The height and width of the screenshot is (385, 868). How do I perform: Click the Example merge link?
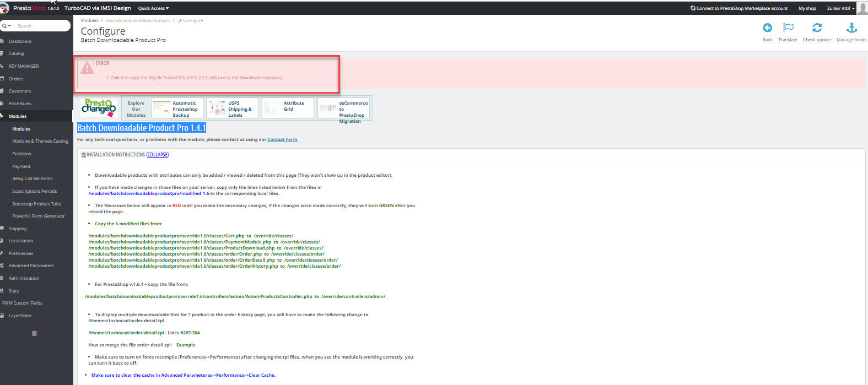(x=186, y=345)
